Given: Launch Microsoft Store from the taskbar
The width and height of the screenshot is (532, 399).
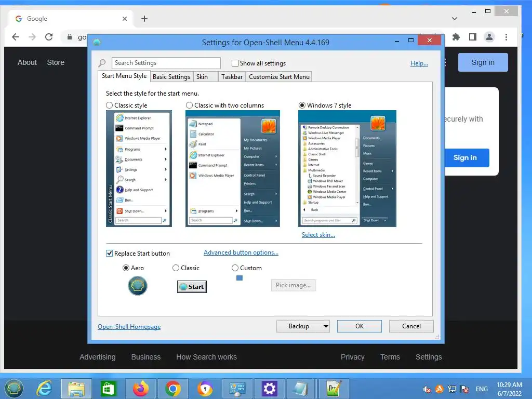Looking at the screenshot, I should pyautogui.click(x=108, y=389).
